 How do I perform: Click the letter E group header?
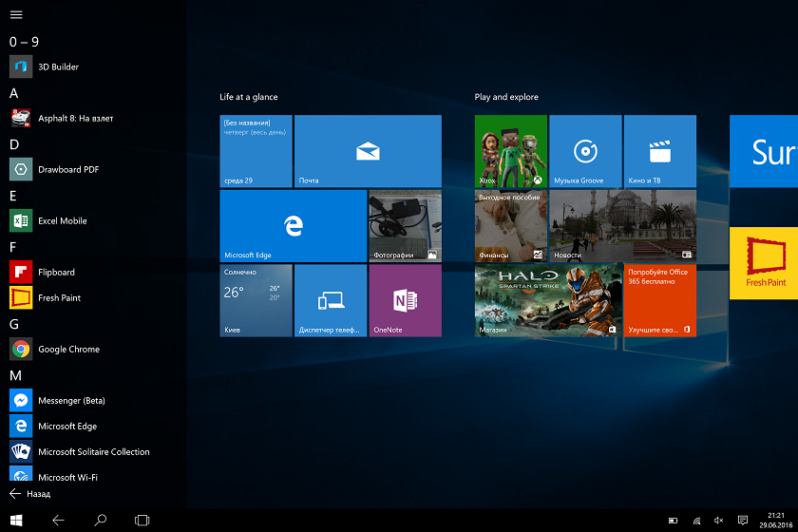[13, 196]
